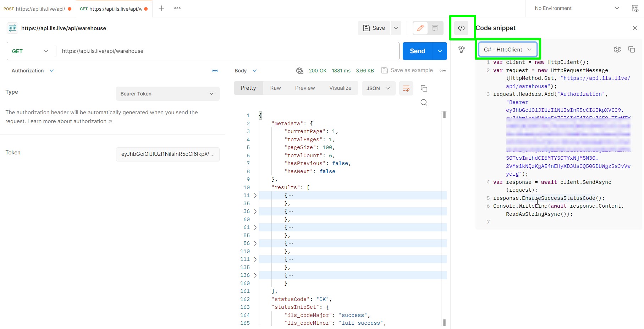Open the environment quick look icon
Viewport: 644px width, 329px height.
[635, 8]
